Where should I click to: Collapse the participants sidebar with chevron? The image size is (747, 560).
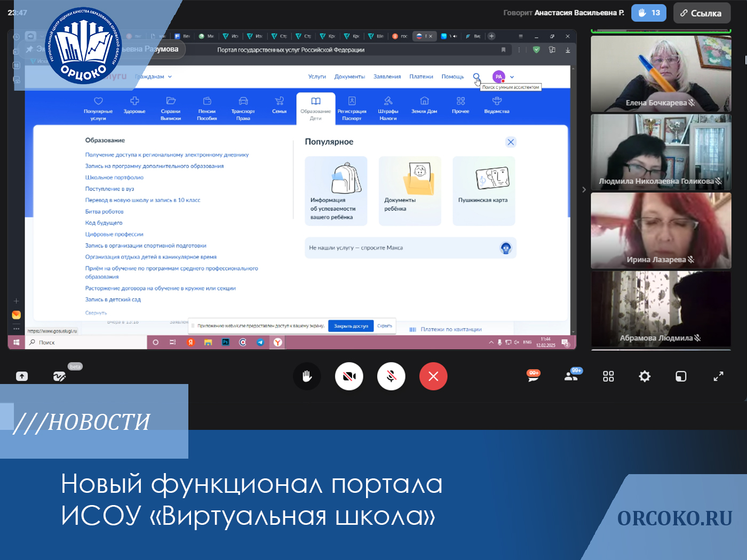[x=584, y=189]
